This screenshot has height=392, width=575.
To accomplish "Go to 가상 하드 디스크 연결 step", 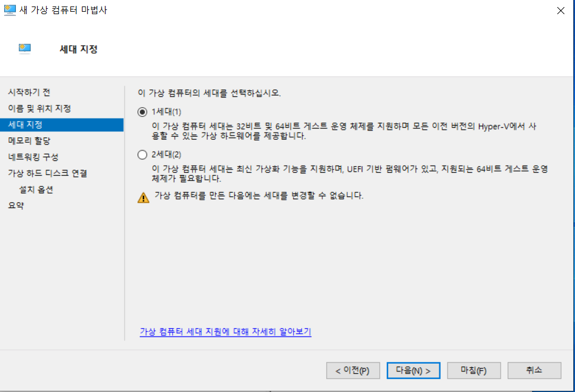I will pos(47,173).
